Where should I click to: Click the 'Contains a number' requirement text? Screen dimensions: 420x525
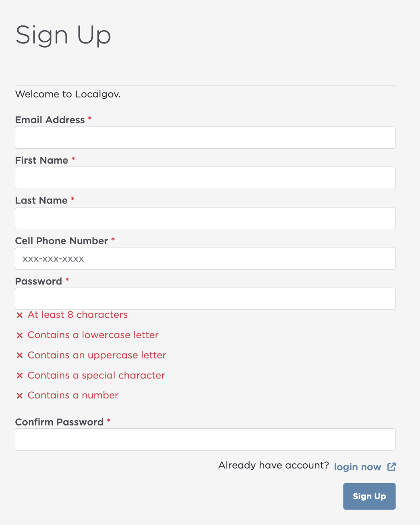[x=72, y=395]
